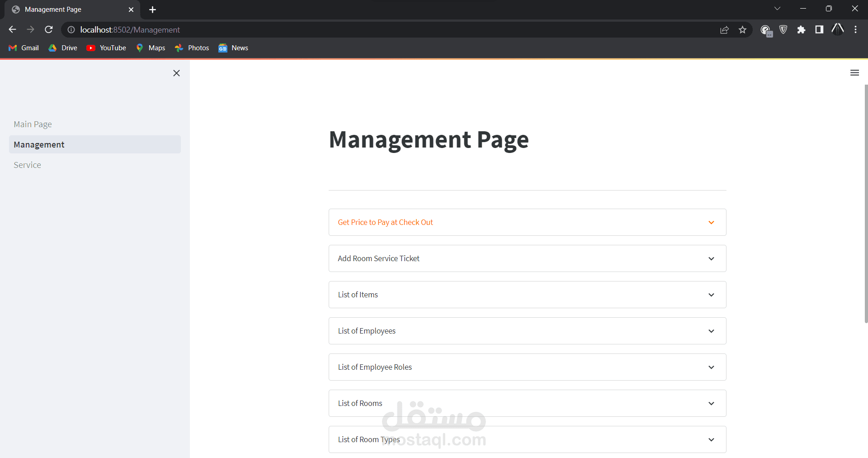Expand the List of Employees section
Screen dimensions: 868x458
coord(527,331)
